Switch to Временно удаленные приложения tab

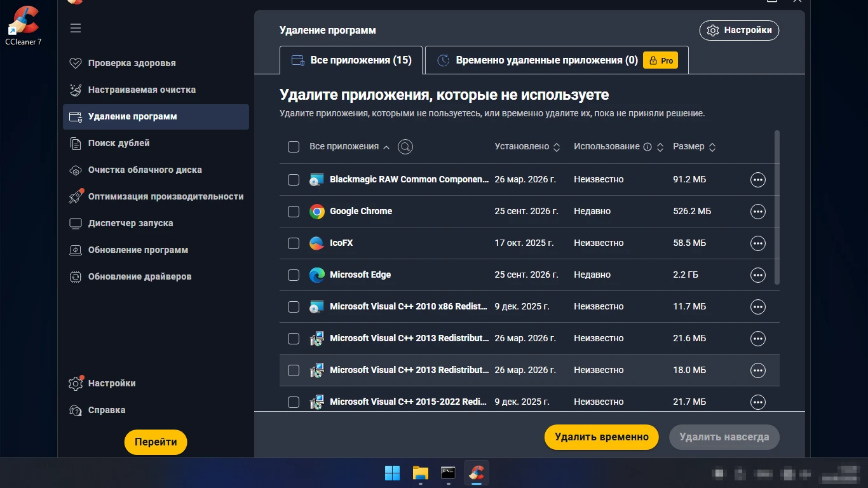click(557, 60)
